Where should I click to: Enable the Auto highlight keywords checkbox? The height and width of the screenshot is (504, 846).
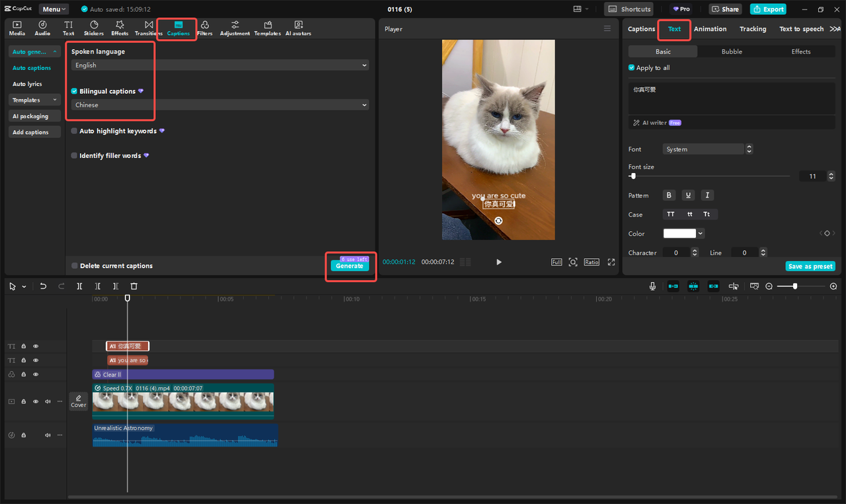pos(73,131)
